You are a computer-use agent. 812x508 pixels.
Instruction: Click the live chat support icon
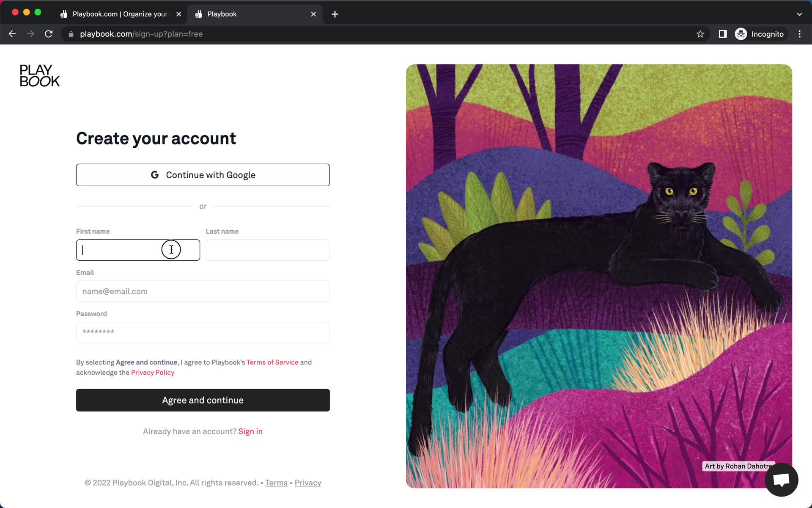pos(782,480)
